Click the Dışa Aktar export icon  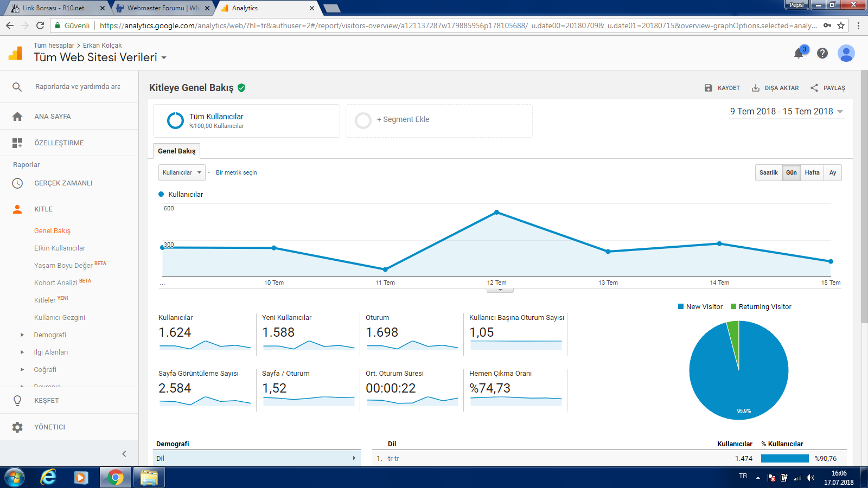click(x=755, y=88)
